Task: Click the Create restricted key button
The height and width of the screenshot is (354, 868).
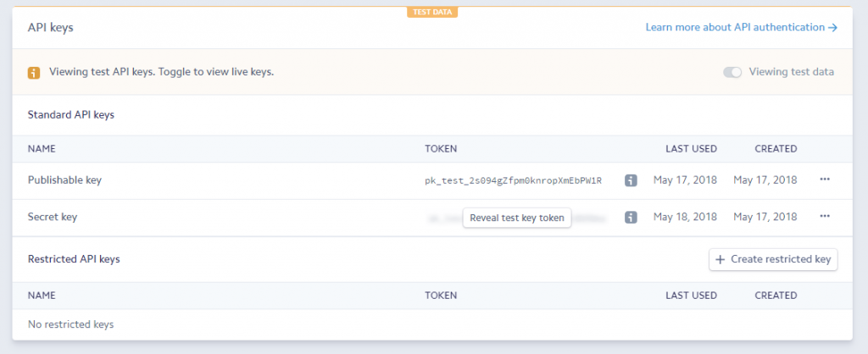Action: coord(773,259)
